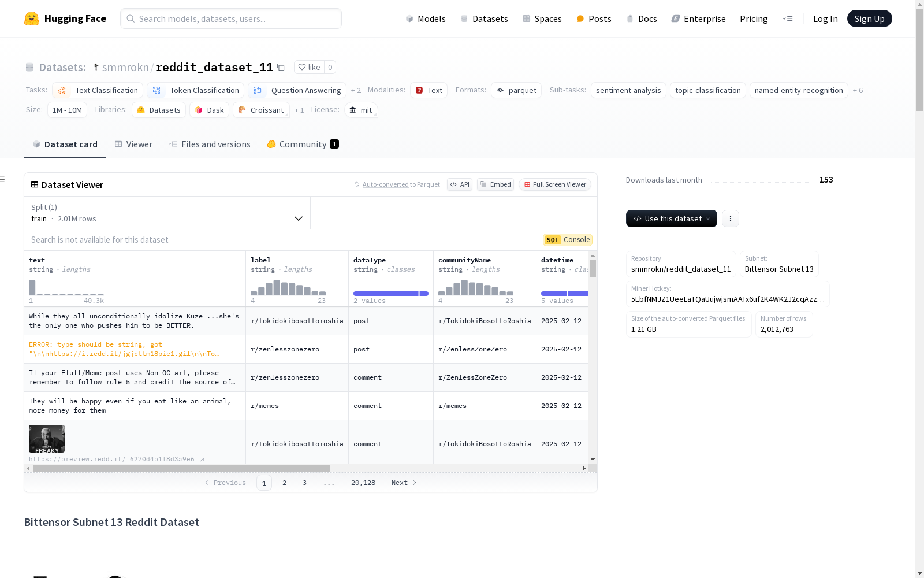Open Enterprise in the top navigation
Image resolution: width=924 pixels, height=578 pixels.
698,18
